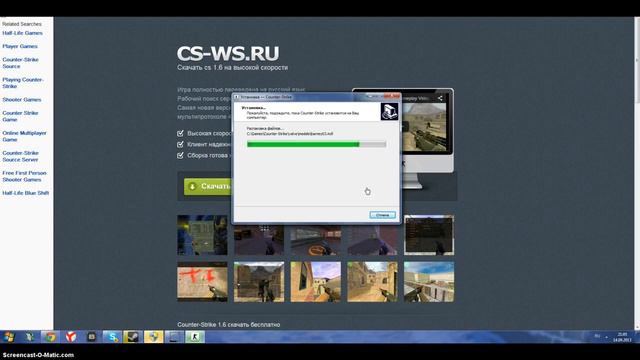Click the installer title bar icon
The height and width of the screenshot is (360, 640).
coord(237,97)
